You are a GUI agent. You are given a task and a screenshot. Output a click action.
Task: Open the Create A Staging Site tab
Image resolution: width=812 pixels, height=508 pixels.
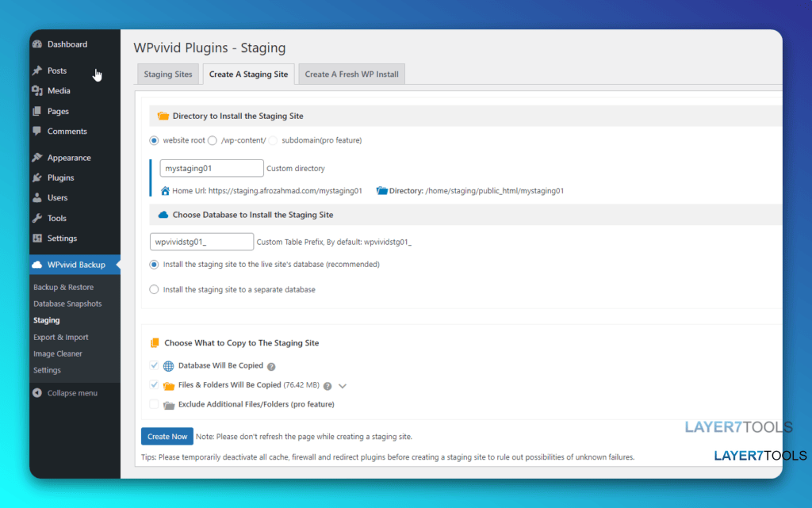click(x=248, y=74)
